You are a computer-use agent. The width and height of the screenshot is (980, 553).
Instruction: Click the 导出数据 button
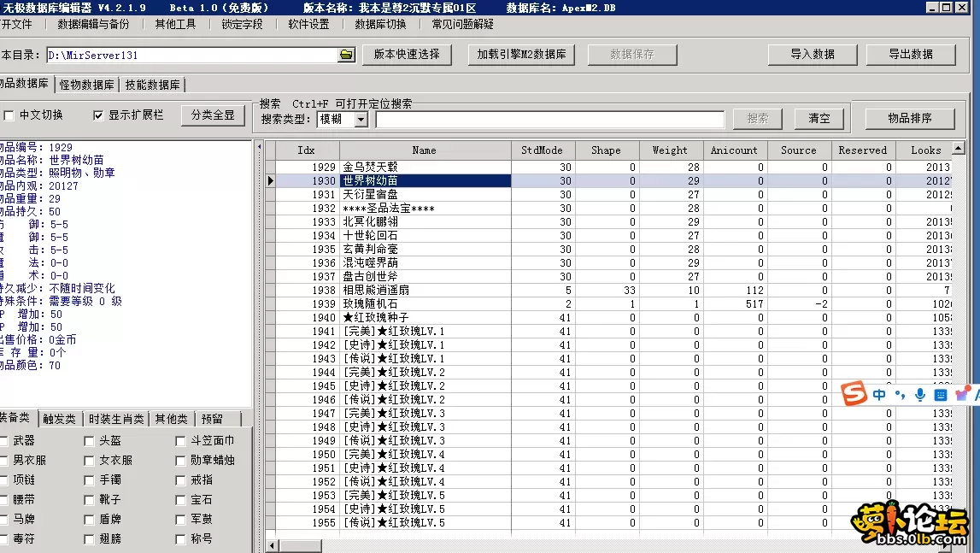[x=911, y=55]
